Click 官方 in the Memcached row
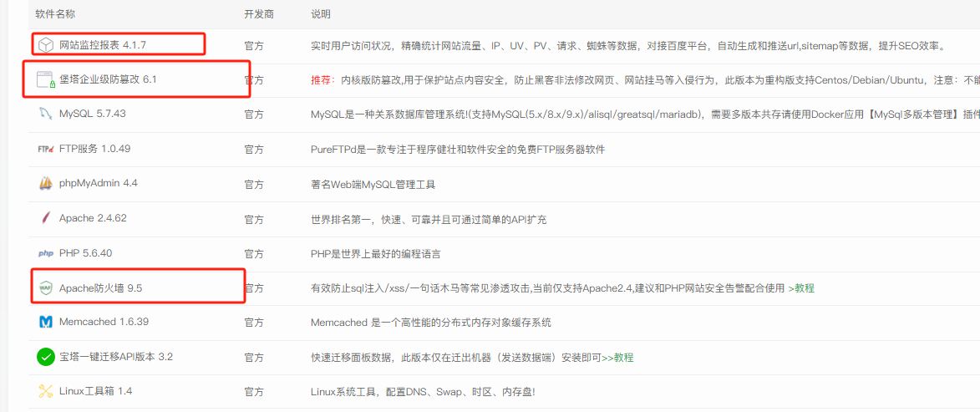The width and height of the screenshot is (980, 412). point(254,323)
